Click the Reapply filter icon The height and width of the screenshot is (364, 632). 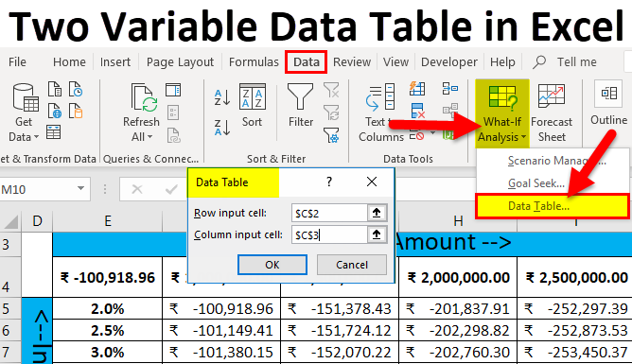pyautogui.click(x=331, y=113)
